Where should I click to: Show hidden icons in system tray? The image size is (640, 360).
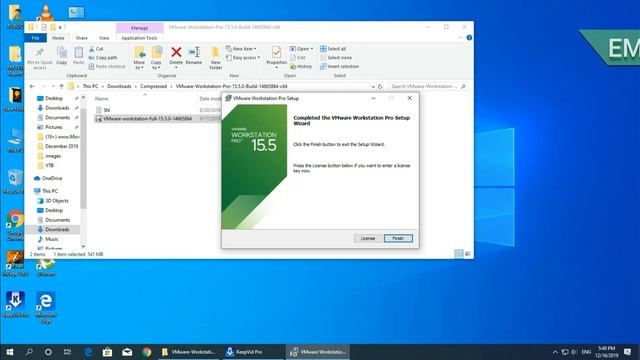tap(555, 352)
